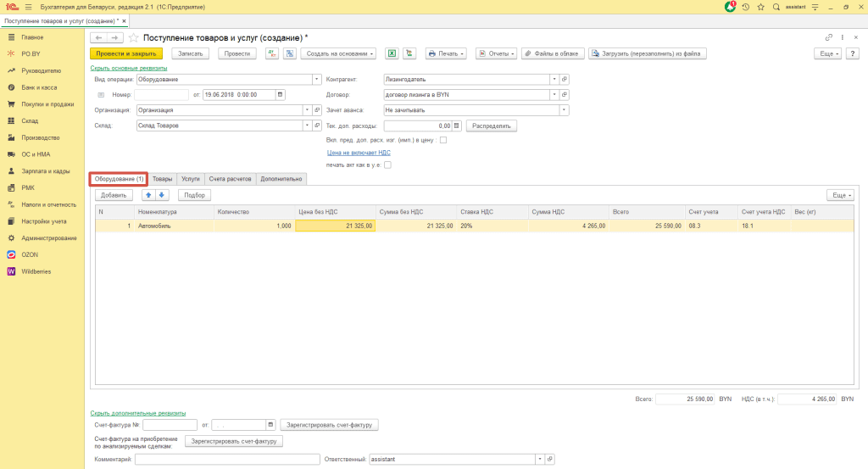The width and height of the screenshot is (868, 469).
Task: Go forward with the right arrow button
Action: [x=114, y=37]
